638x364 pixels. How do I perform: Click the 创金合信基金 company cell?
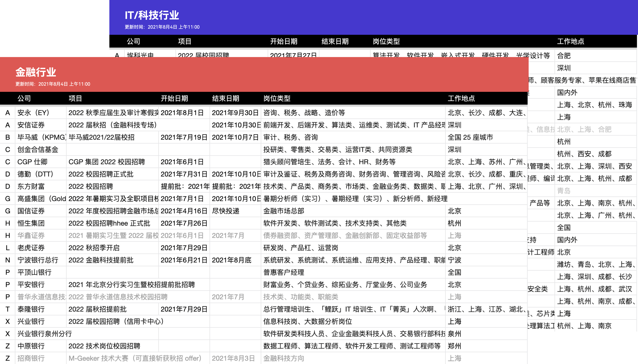41,150
